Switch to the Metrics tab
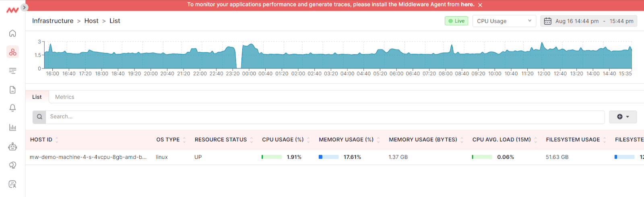The image size is (644, 197). pos(64,97)
